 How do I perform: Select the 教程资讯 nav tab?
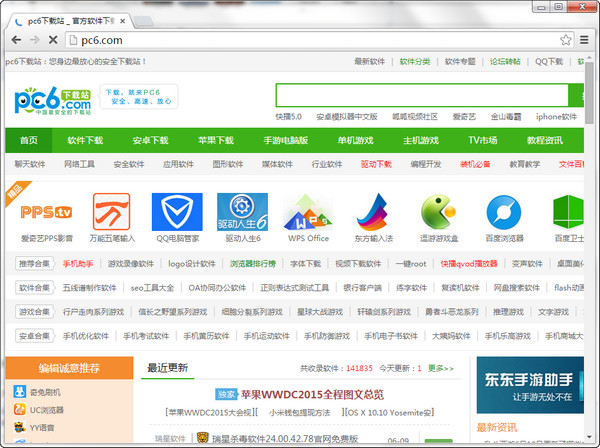(545, 140)
